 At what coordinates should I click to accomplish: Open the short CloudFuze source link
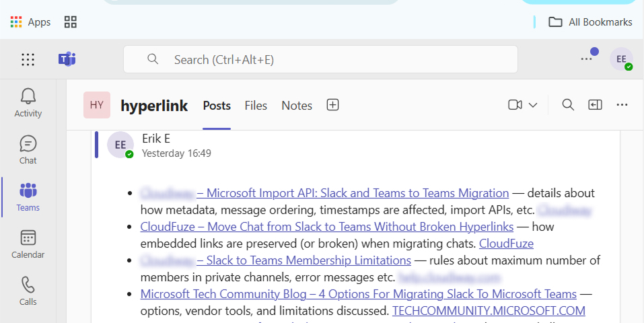(x=507, y=244)
